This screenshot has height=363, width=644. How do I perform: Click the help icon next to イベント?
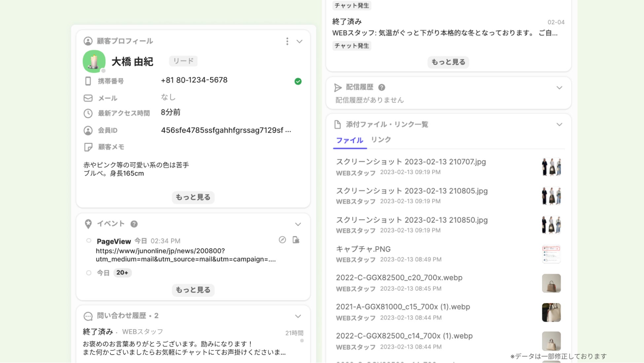(134, 224)
